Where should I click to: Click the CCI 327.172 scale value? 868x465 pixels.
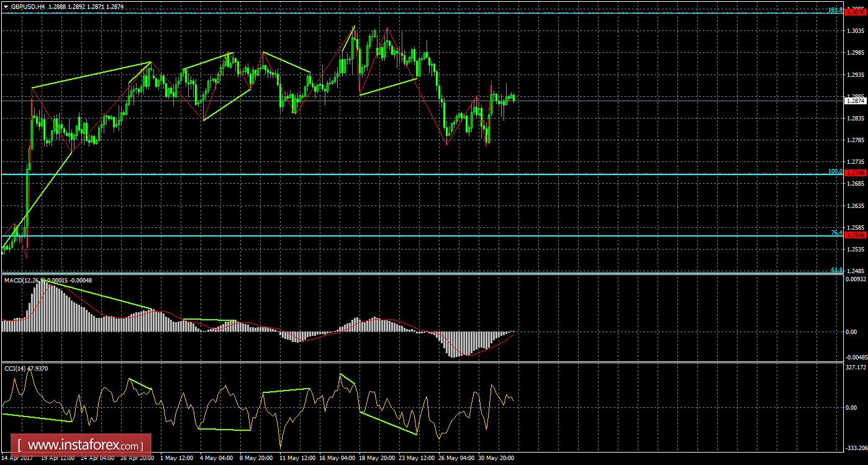pyautogui.click(x=856, y=367)
